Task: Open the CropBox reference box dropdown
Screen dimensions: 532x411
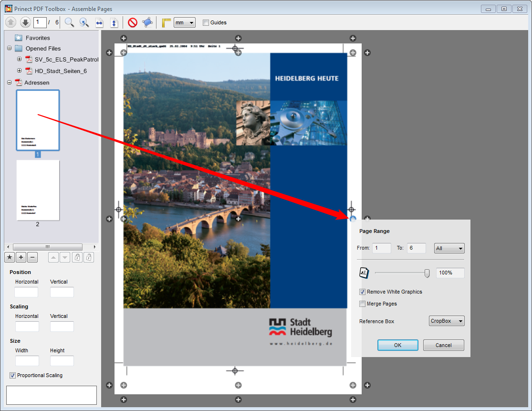Action: [447, 321]
